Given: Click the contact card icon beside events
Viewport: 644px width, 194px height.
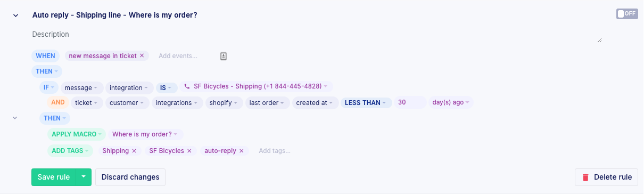Looking at the screenshot, I should tap(224, 56).
